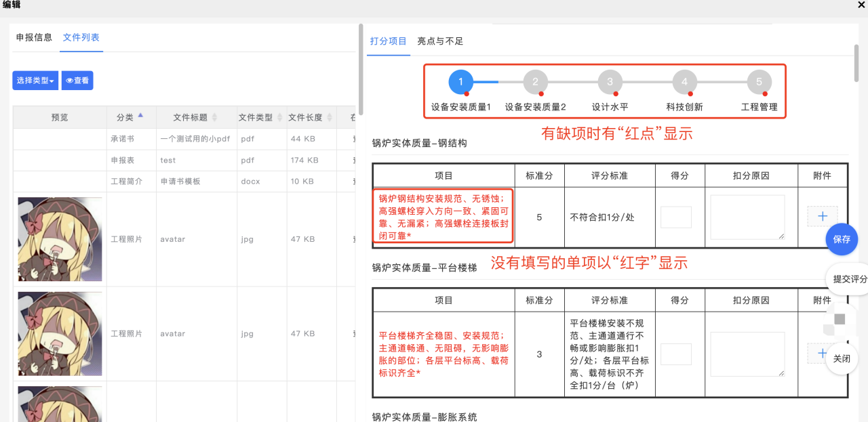Click the 得分 input for 平台楼梯
This screenshot has height=422, width=868.
pyautogui.click(x=676, y=354)
